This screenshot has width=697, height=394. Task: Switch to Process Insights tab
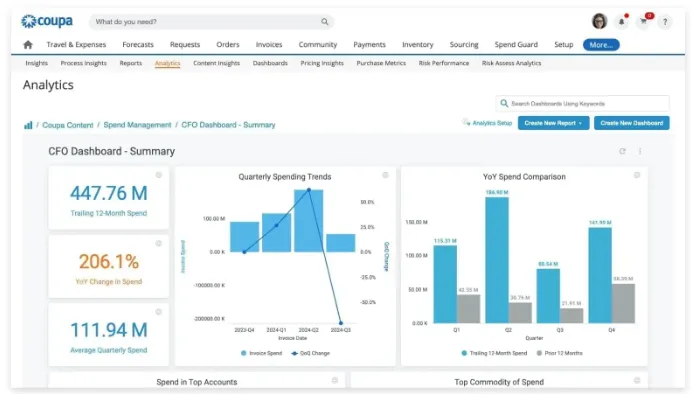coord(84,63)
